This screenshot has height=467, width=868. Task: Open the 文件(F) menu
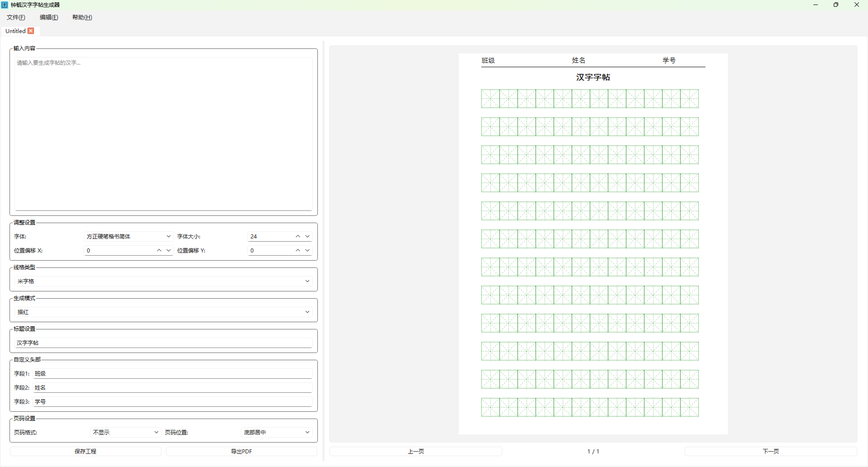pos(16,17)
